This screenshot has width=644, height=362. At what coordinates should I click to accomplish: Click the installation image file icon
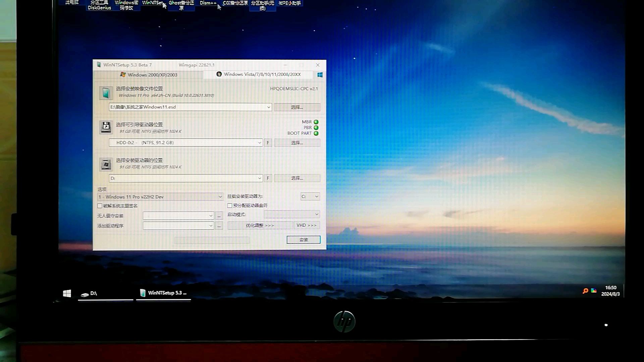pyautogui.click(x=106, y=93)
